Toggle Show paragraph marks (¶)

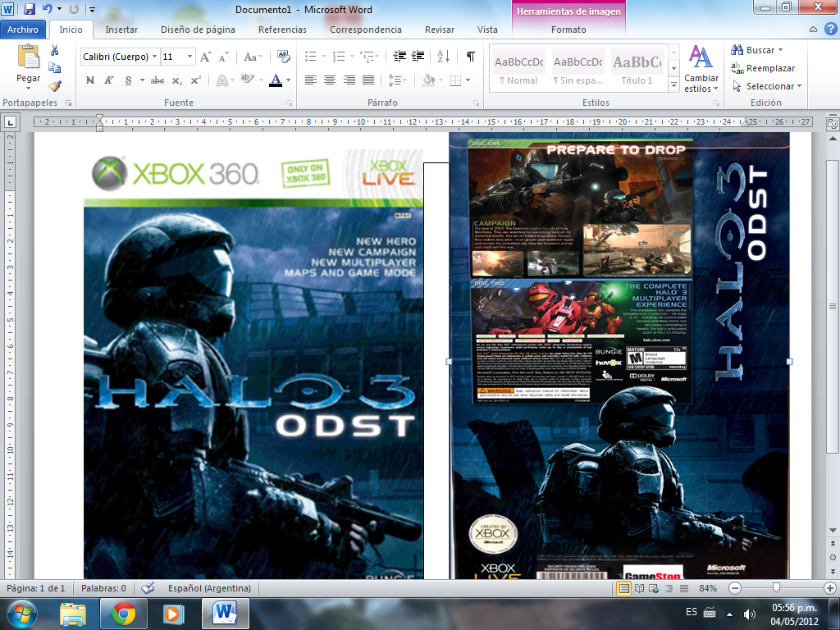[x=470, y=57]
